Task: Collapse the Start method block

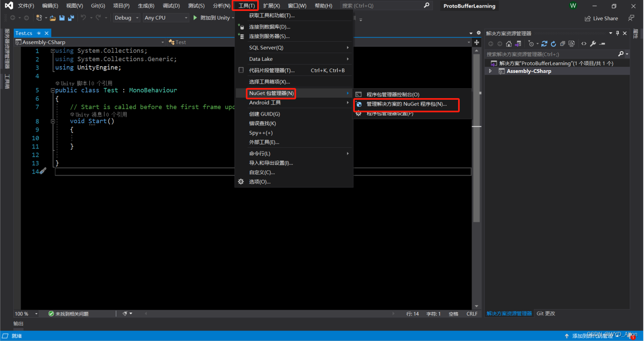Action: [53, 121]
